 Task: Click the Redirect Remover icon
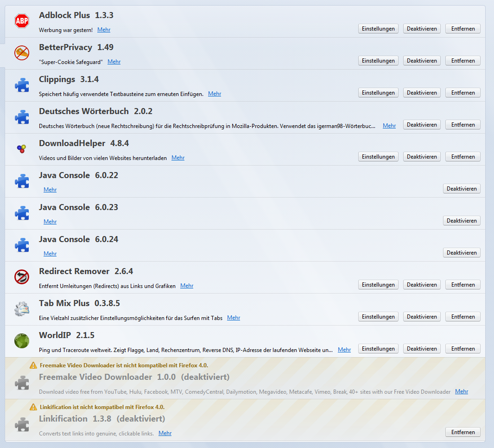(x=22, y=277)
